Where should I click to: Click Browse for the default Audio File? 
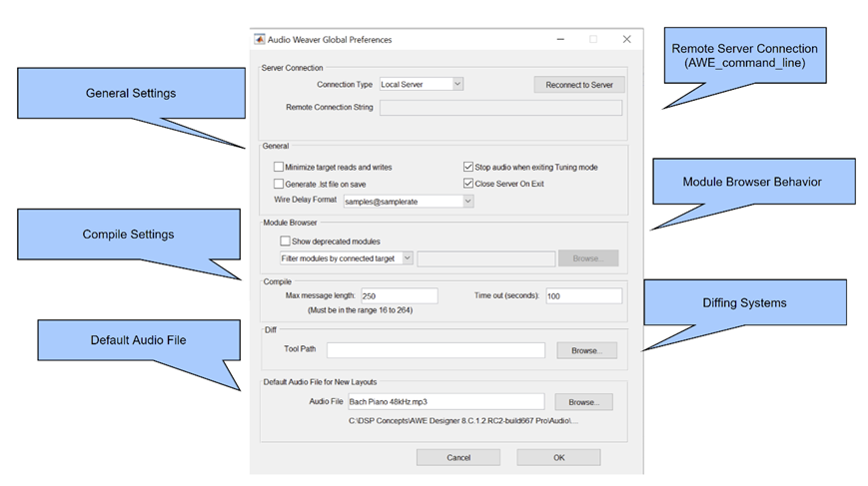[x=583, y=402]
